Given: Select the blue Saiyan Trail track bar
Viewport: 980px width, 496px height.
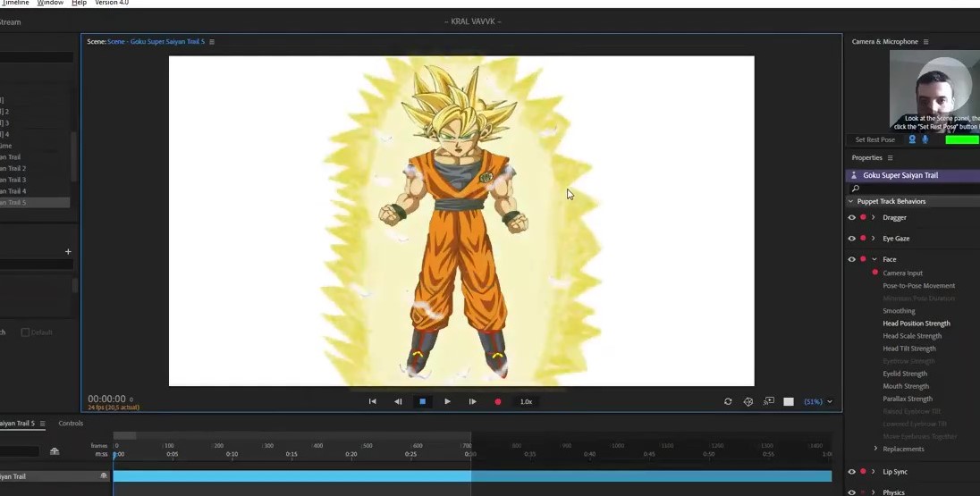Looking at the screenshot, I should point(472,476).
